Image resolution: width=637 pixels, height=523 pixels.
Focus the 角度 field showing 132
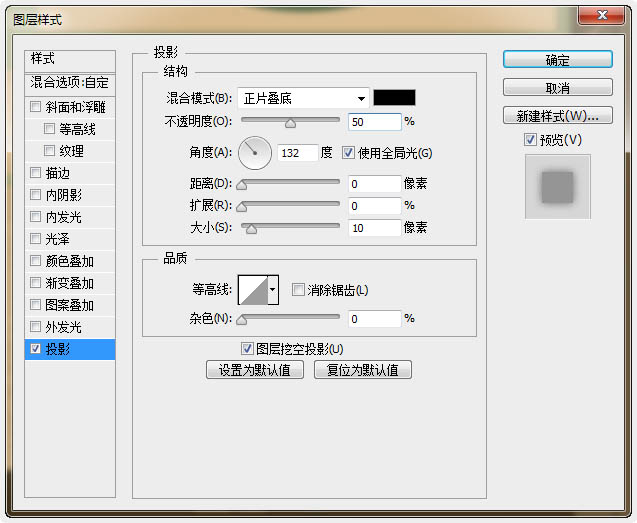297,153
